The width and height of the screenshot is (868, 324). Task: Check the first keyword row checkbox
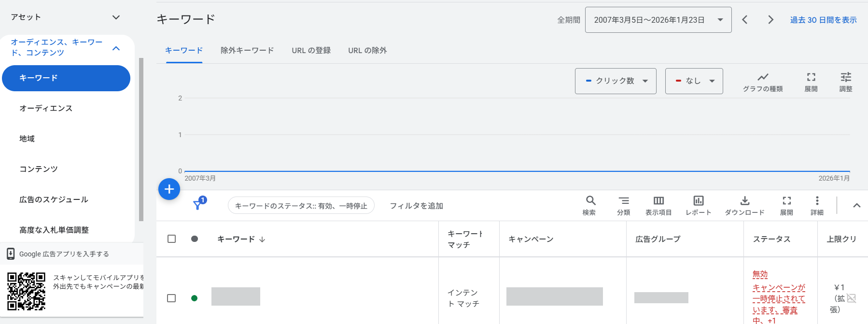(x=171, y=298)
